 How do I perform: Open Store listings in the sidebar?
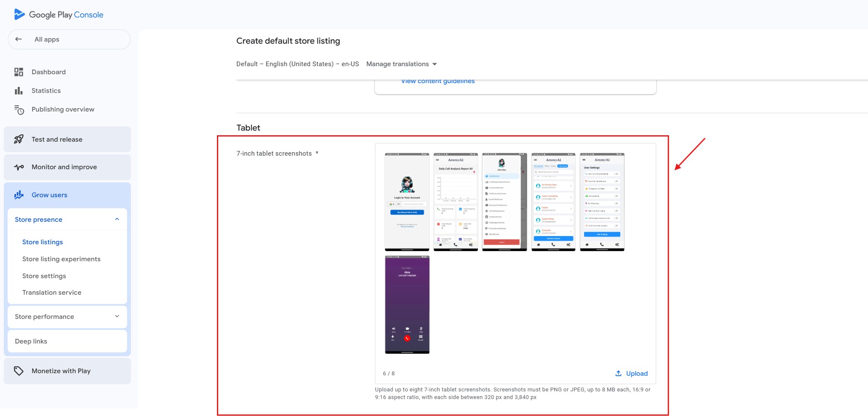coord(42,242)
